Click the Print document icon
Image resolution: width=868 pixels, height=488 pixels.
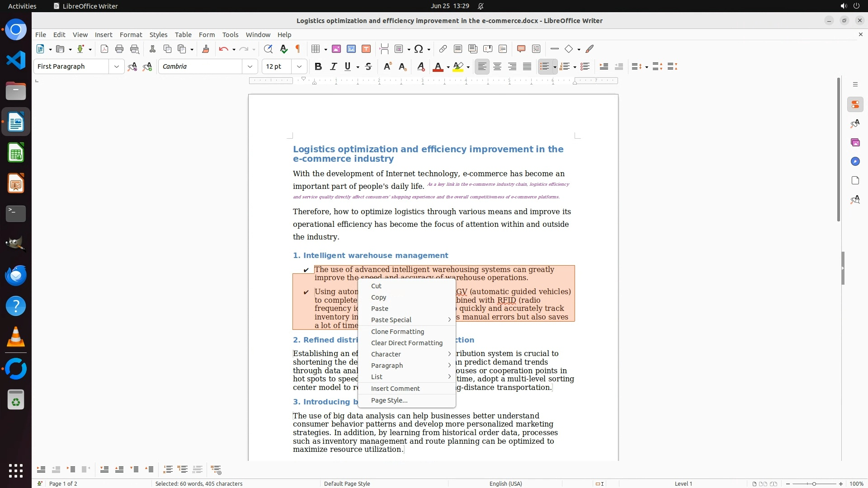(119, 49)
